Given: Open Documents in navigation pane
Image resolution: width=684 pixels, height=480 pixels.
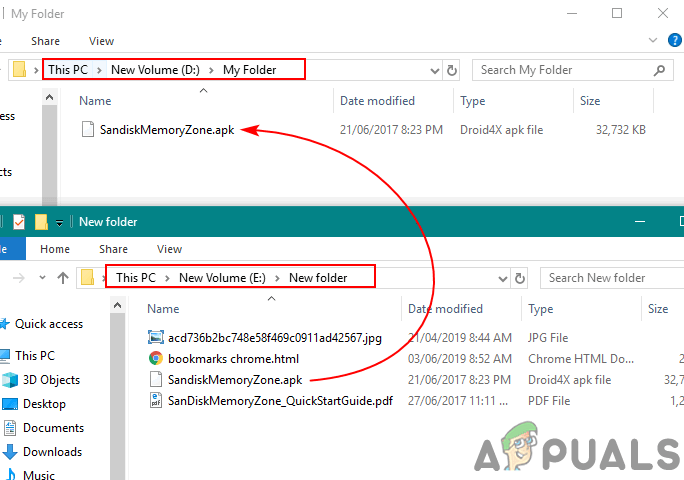Looking at the screenshot, I should click(x=53, y=428).
